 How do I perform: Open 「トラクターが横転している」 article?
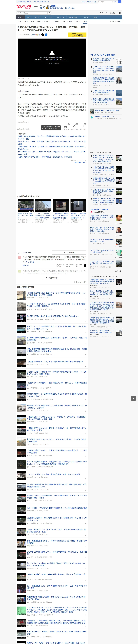click(56, 305)
